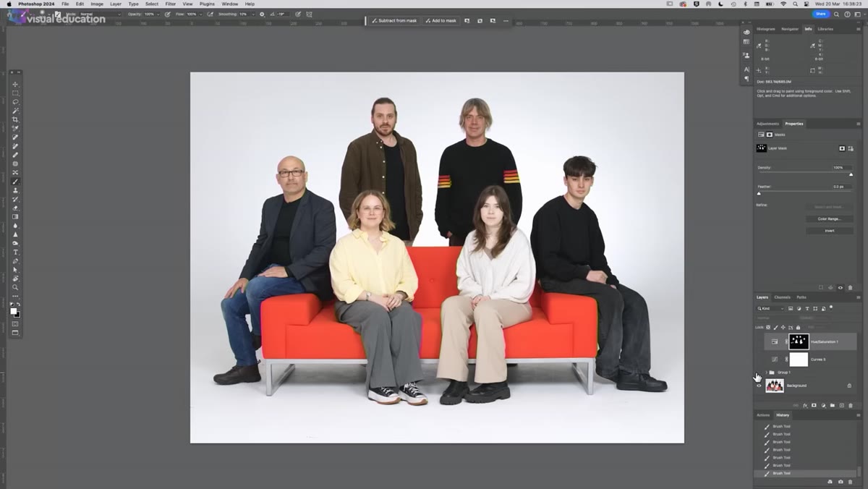
Task: Select the Zoom magnifier tool
Action: click(x=15, y=287)
